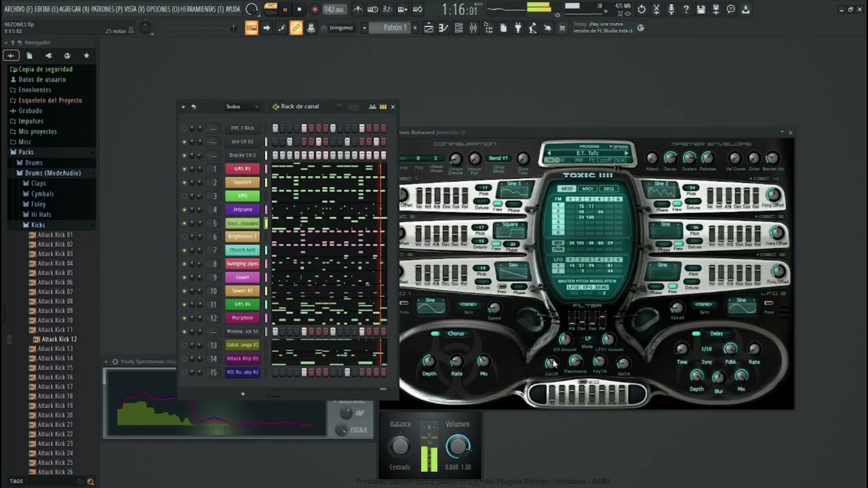Viewport: 868px width, 488px height.
Task: Collapse the Kicks folder in the browser
Action: coord(38,225)
